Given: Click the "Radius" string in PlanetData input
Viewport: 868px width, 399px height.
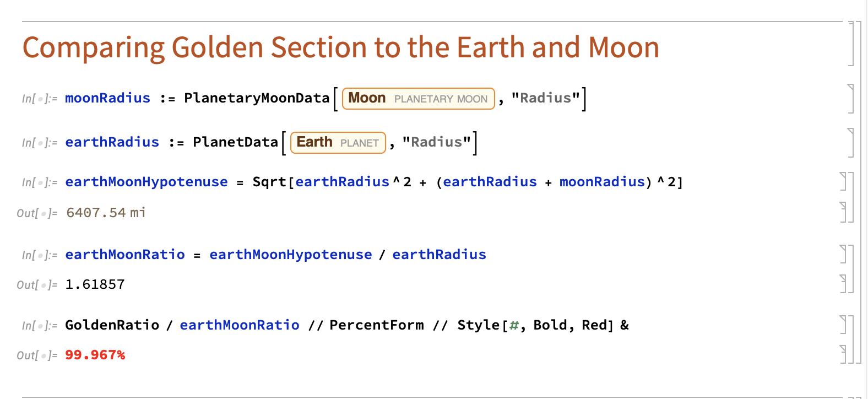Looking at the screenshot, I should [x=436, y=142].
